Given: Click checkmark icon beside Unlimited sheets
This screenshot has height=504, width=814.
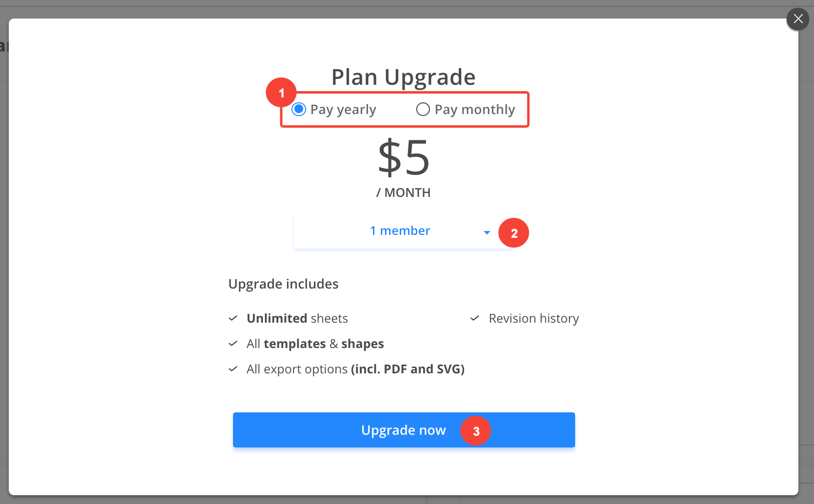Looking at the screenshot, I should pos(233,318).
